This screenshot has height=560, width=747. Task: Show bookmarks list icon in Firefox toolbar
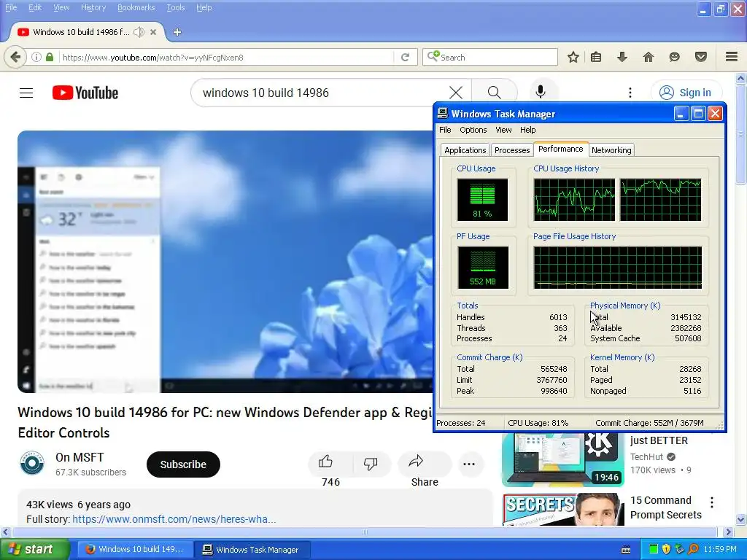(596, 57)
